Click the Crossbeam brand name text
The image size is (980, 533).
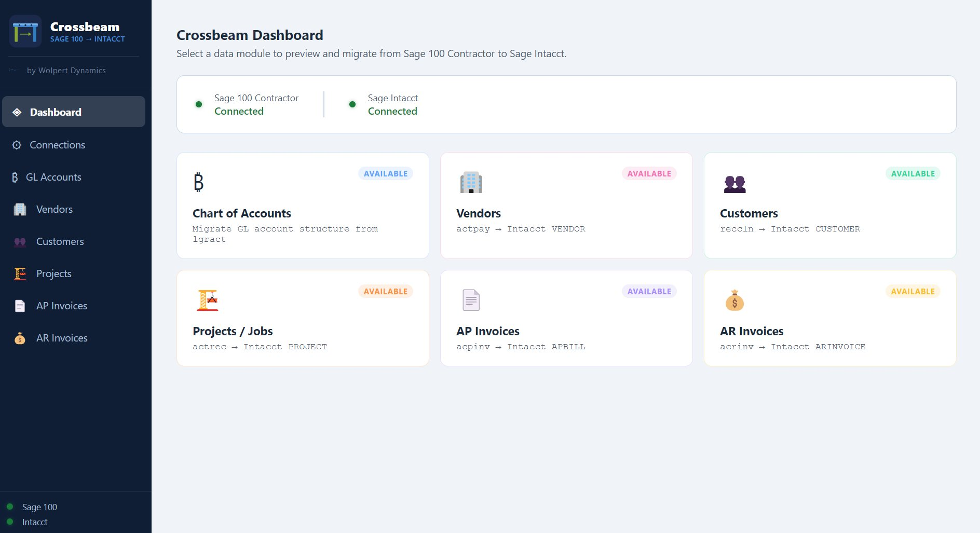coord(85,26)
